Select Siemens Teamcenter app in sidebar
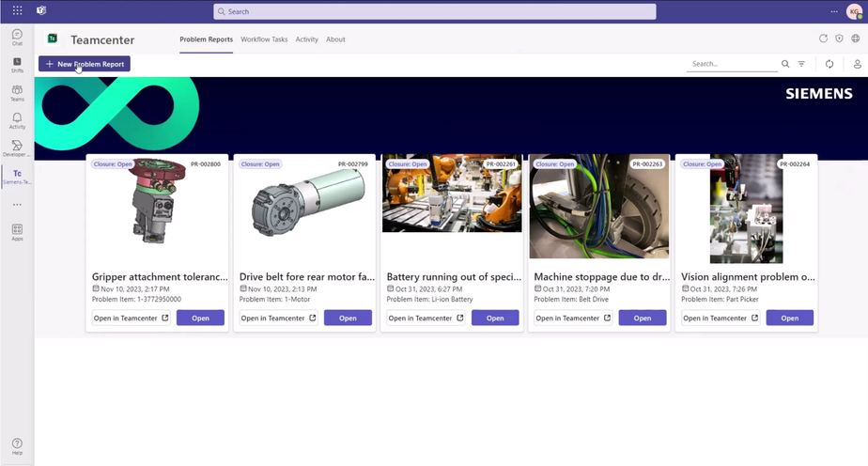The height and width of the screenshot is (466, 868). 17,177
